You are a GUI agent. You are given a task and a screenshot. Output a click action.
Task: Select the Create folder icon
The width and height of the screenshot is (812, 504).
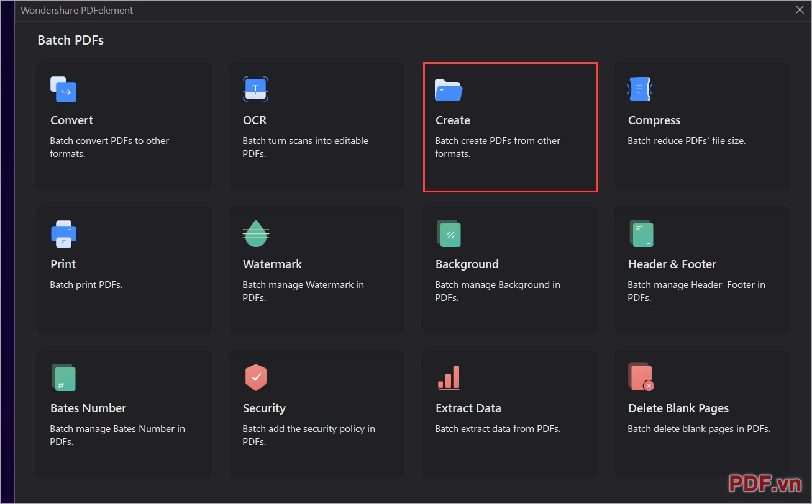click(x=449, y=90)
